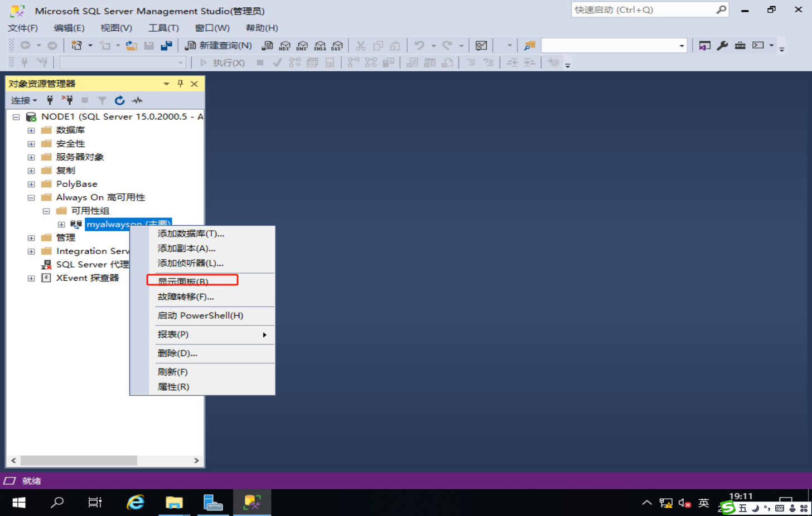Open the 编辑(E) menu
This screenshot has width=812, height=516.
69,28
